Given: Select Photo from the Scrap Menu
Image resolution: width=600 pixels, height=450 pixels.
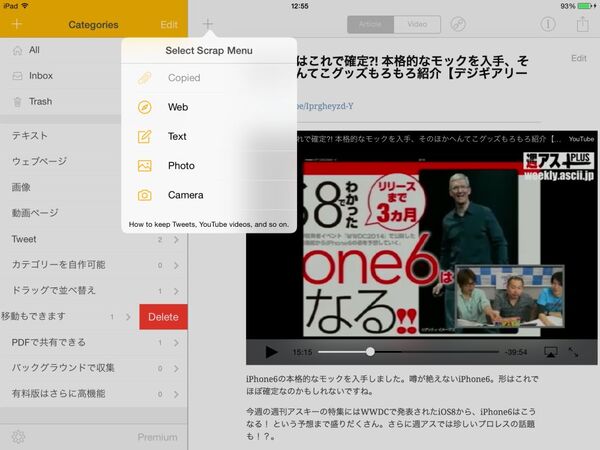Looking at the screenshot, I should coord(209,166).
